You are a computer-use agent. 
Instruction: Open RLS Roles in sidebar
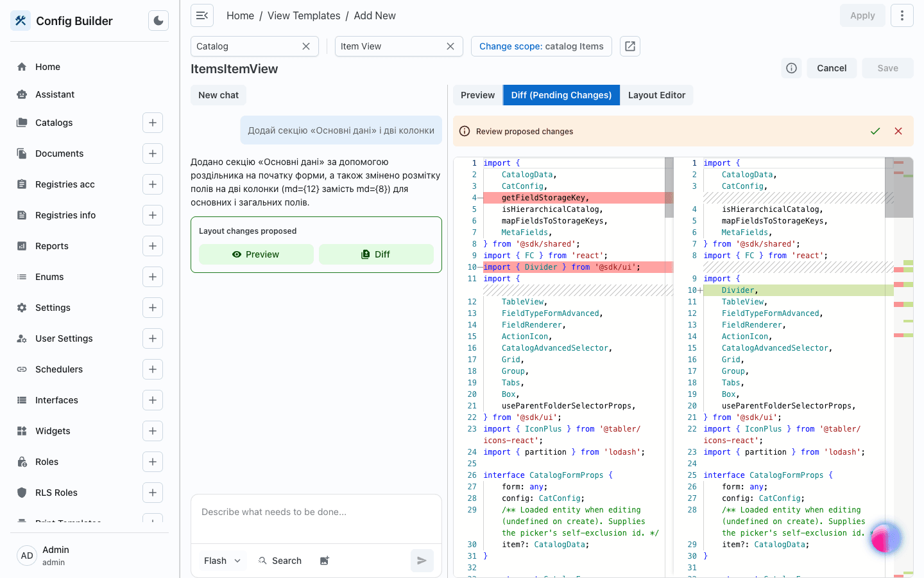pos(56,493)
